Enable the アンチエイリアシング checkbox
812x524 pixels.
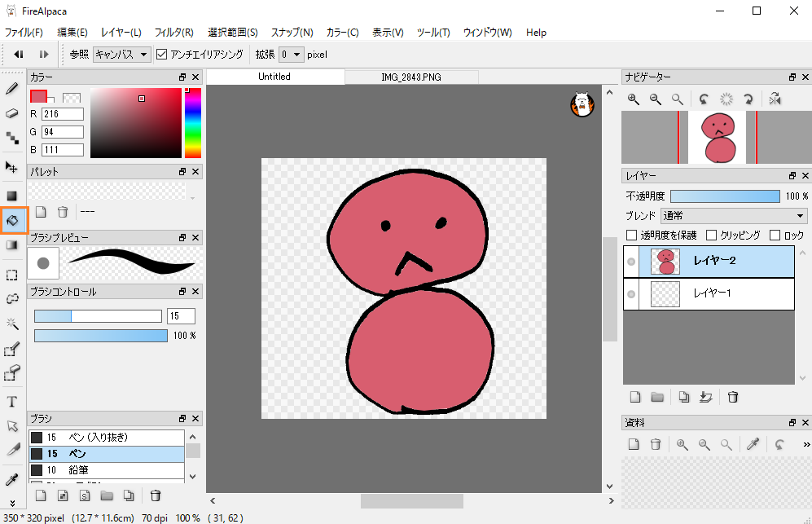pyautogui.click(x=160, y=55)
